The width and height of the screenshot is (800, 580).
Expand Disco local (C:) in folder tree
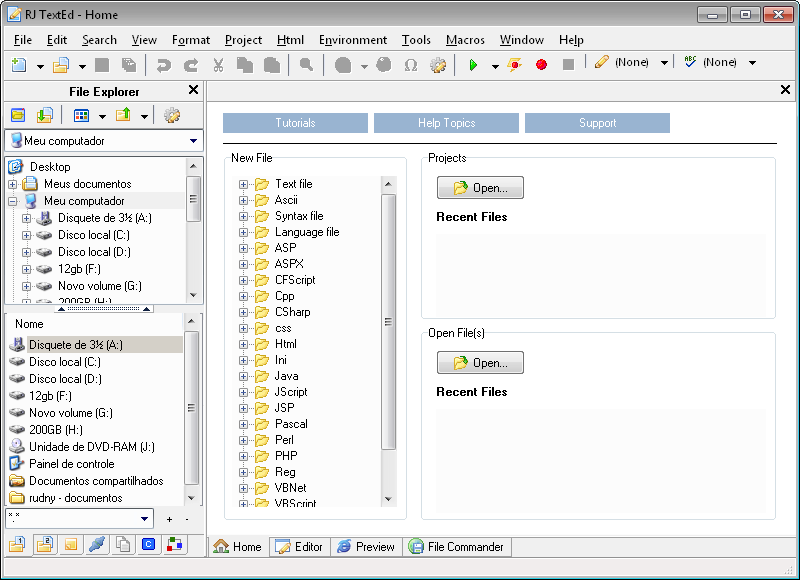(x=26, y=235)
